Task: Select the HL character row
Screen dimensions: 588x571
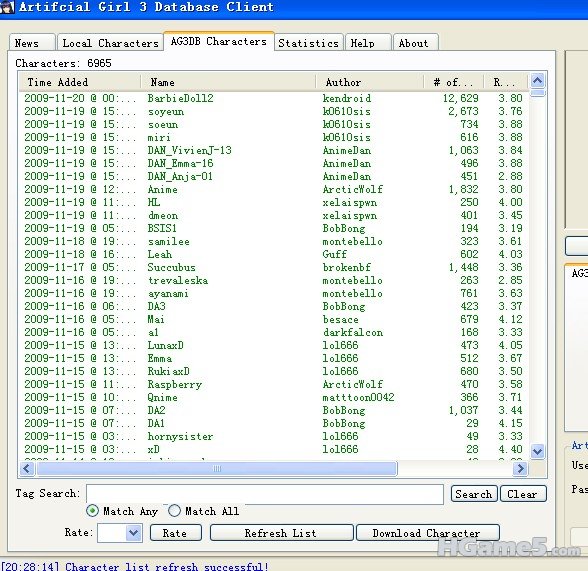Action: (274, 202)
